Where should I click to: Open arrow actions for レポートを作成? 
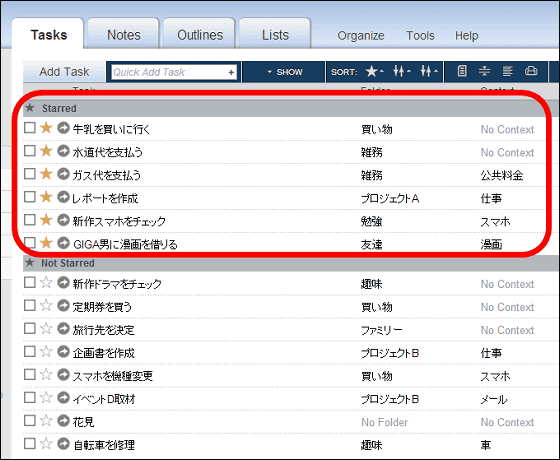coord(63,196)
